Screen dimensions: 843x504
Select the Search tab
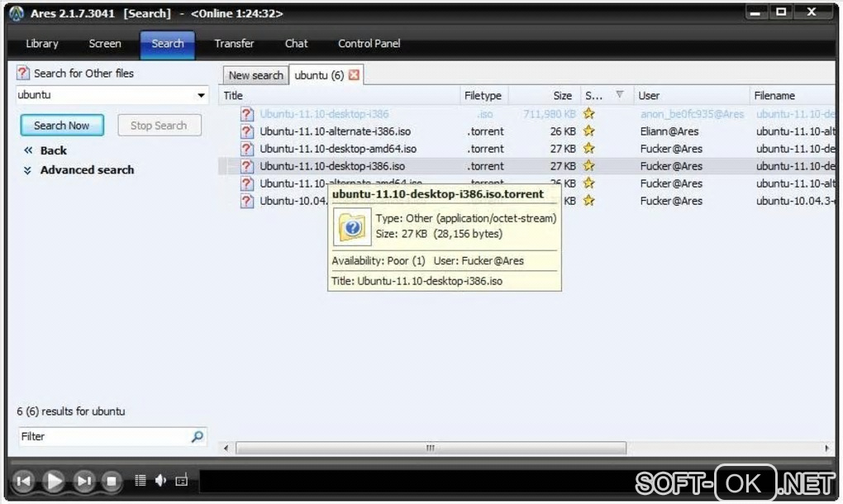tap(167, 44)
